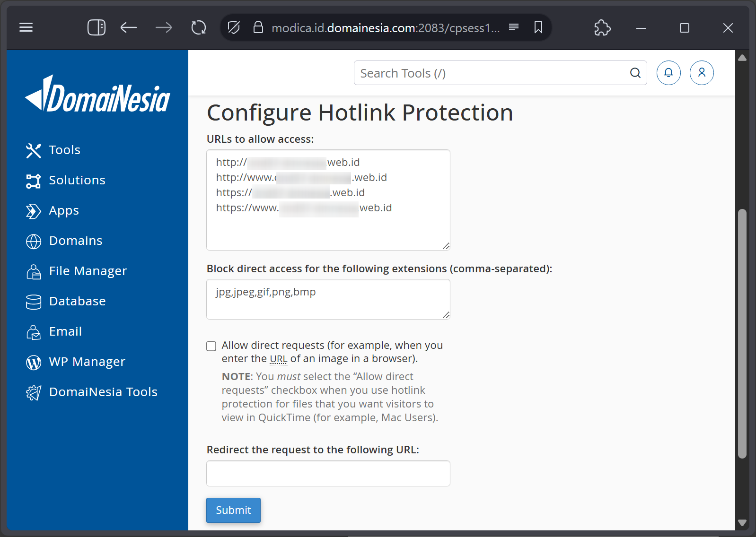Click the 'jpg,jpeg,gif,png,bmp' text

tap(266, 292)
